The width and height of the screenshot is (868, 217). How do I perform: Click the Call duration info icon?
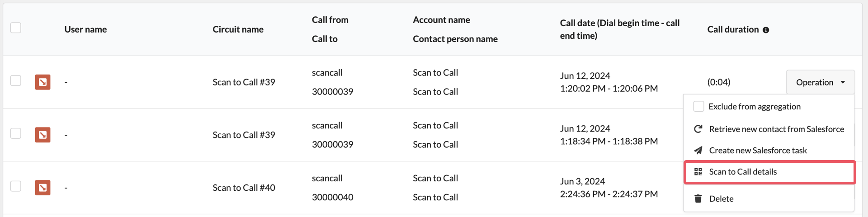coord(766,30)
